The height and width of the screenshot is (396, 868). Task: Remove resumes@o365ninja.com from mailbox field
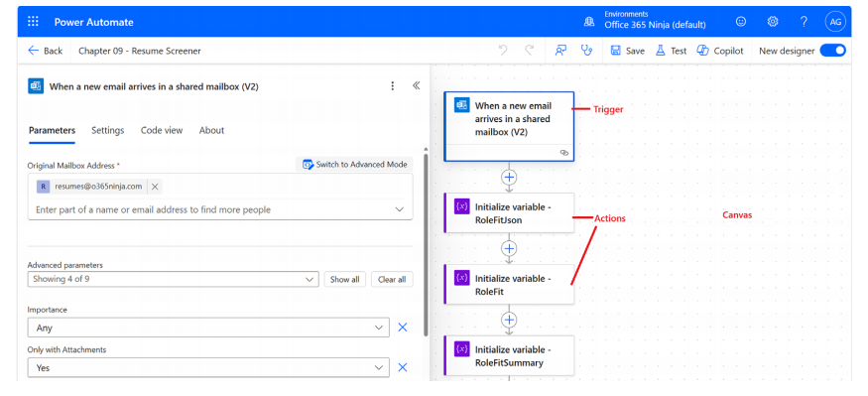(155, 187)
